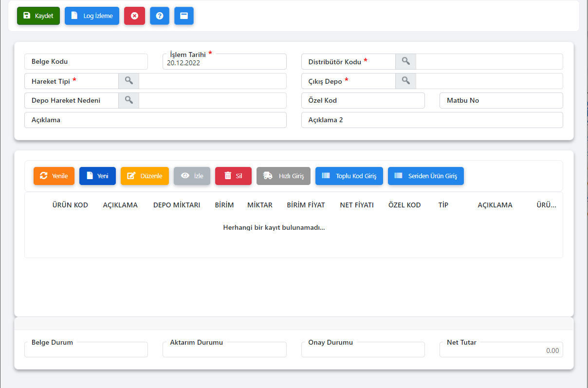Click Toplu Kod Giriş barcode button
The height and width of the screenshot is (388, 588).
[349, 176]
